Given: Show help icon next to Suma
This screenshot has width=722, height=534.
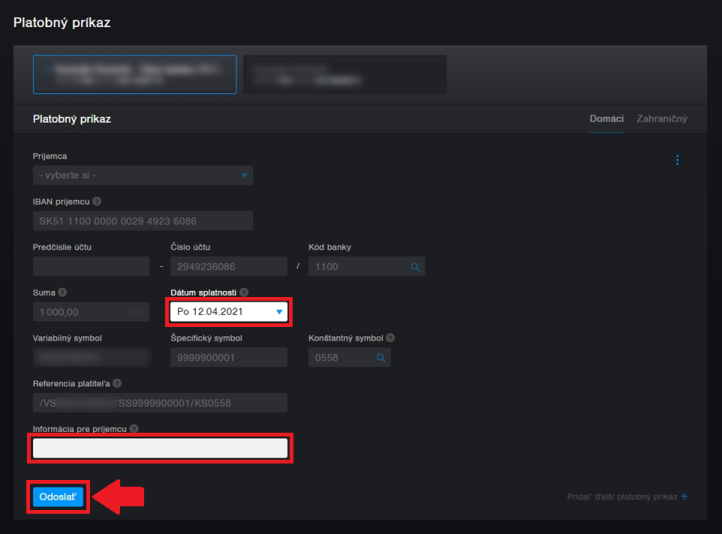Looking at the screenshot, I should 62,292.
